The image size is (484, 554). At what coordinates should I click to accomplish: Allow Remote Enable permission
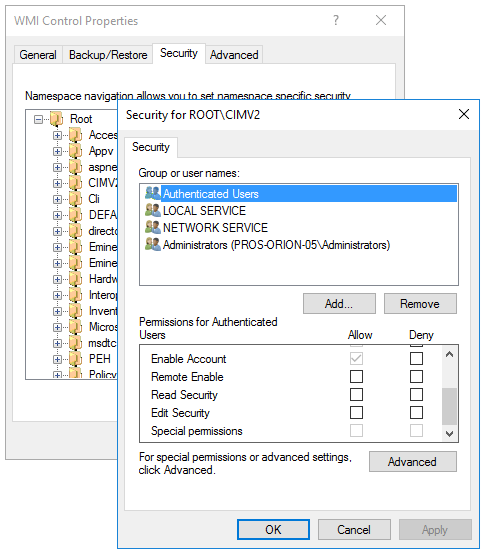[356, 376]
